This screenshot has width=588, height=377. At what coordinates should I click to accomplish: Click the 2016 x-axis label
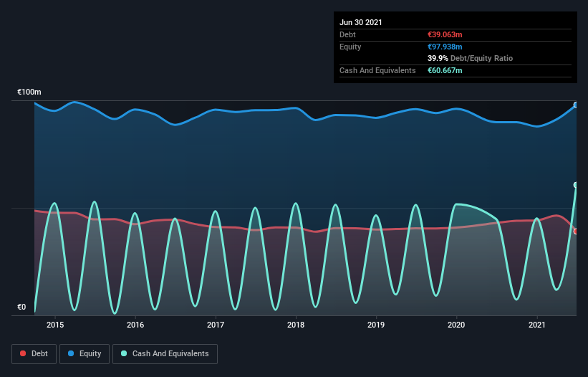(135, 325)
